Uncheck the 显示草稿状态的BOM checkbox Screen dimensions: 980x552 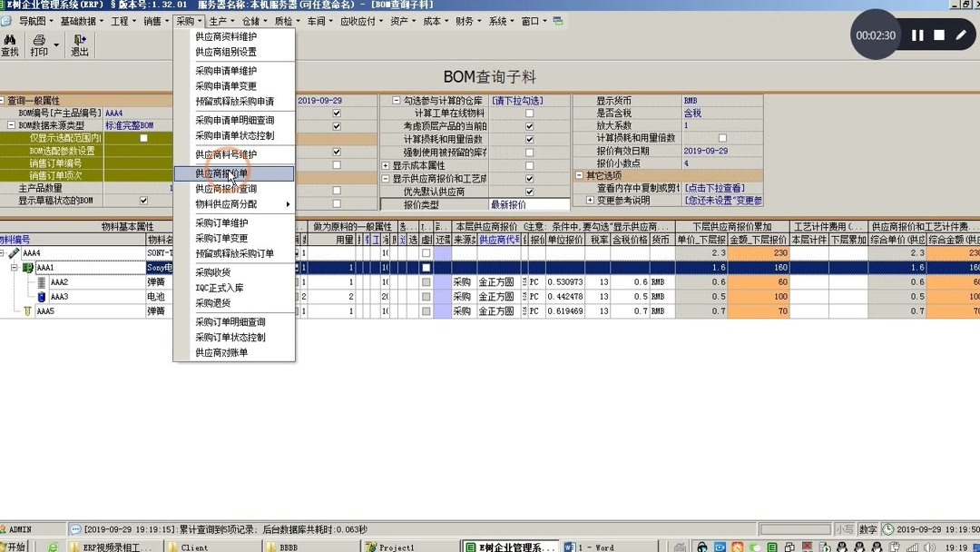coord(143,200)
